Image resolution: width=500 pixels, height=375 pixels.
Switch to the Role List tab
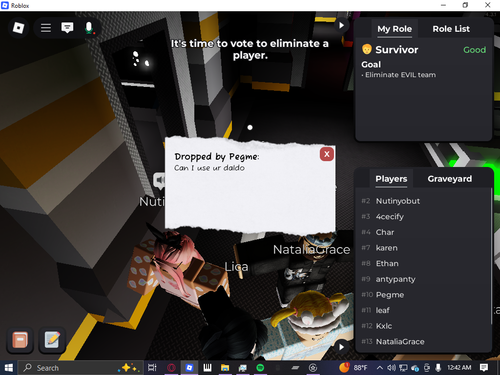[451, 29]
